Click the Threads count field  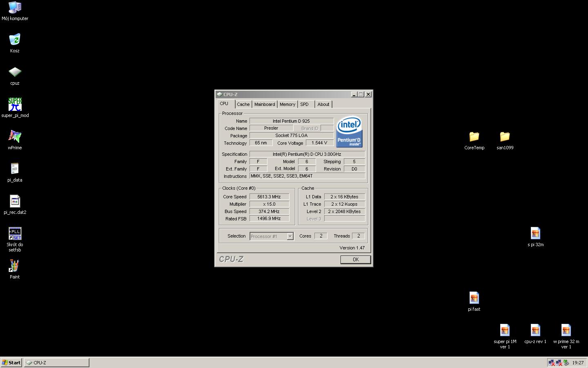coord(359,236)
